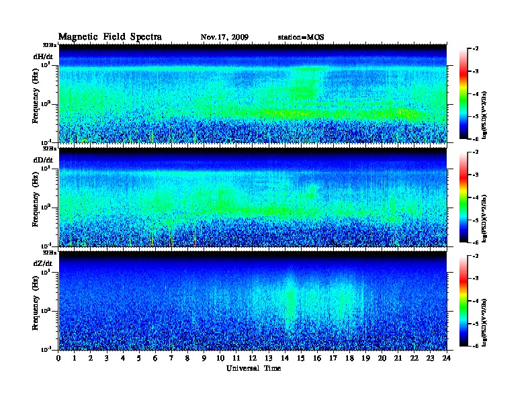
Task: Click the hour '2' tick label
Action: point(91,358)
